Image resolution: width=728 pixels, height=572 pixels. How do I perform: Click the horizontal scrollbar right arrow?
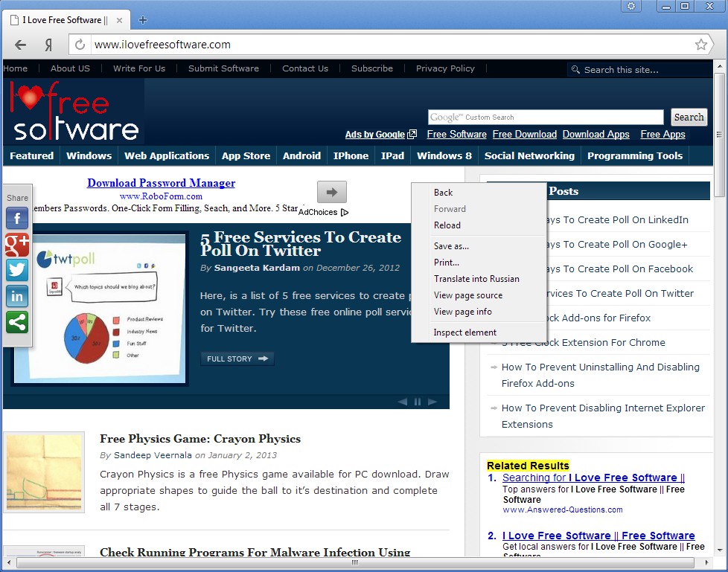[706, 563]
